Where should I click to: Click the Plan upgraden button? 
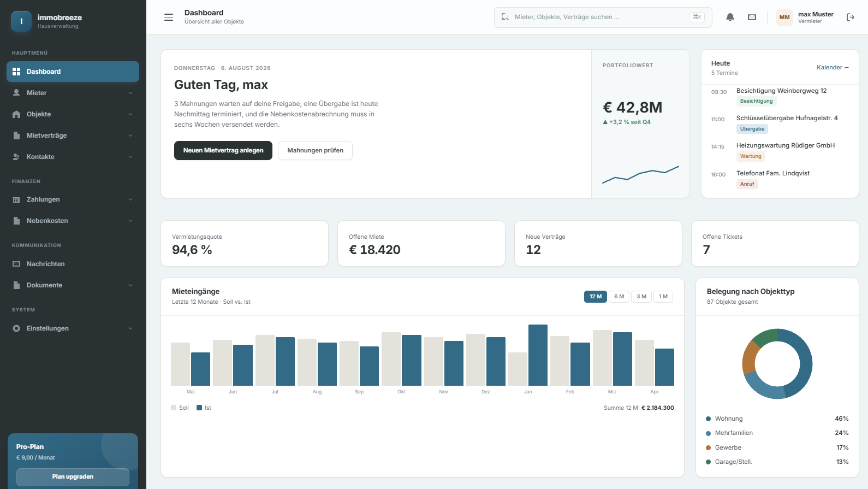73,477
